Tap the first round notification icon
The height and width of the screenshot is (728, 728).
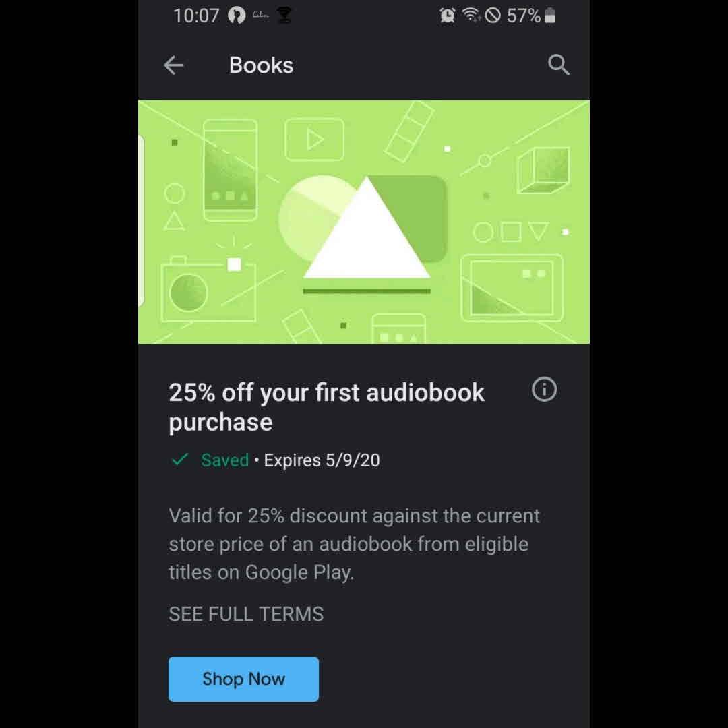pyautogui.click(x=237, y=16)
